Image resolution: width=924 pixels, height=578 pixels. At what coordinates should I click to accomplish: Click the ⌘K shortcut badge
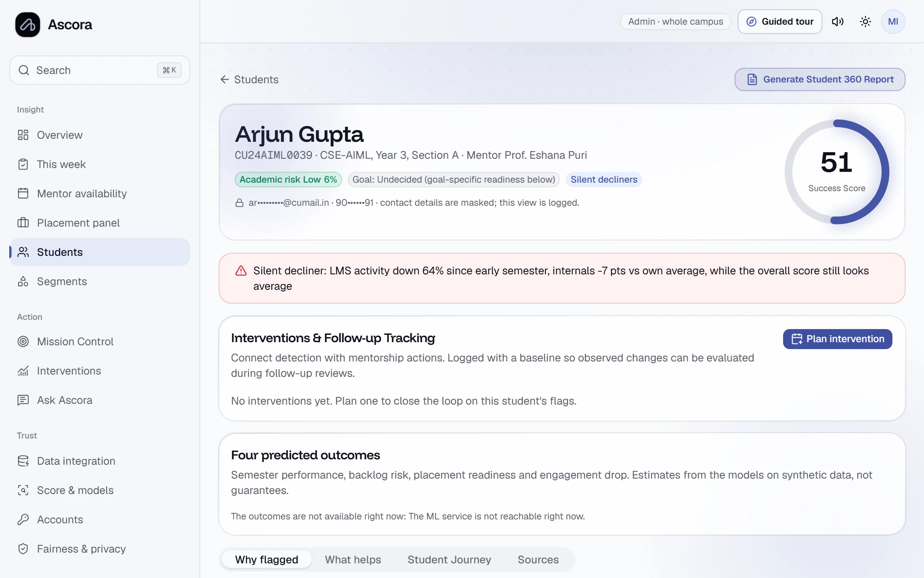tap(169, 70)
